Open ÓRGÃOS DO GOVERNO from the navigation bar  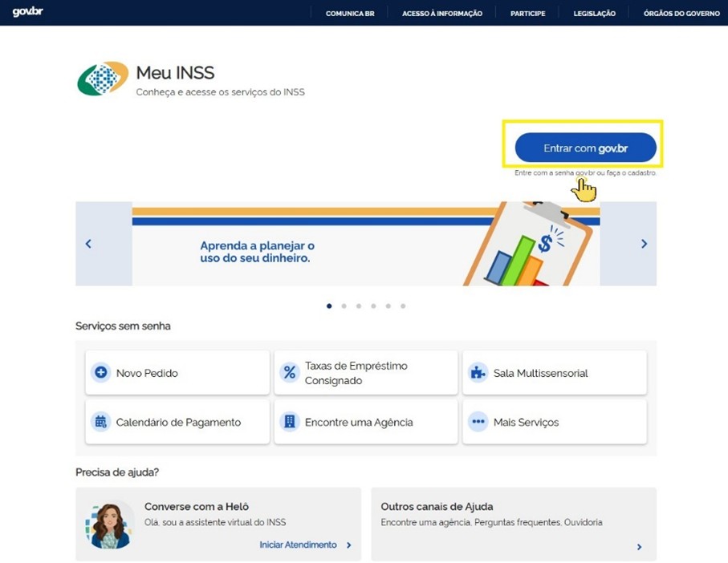[x=680, y=13]
